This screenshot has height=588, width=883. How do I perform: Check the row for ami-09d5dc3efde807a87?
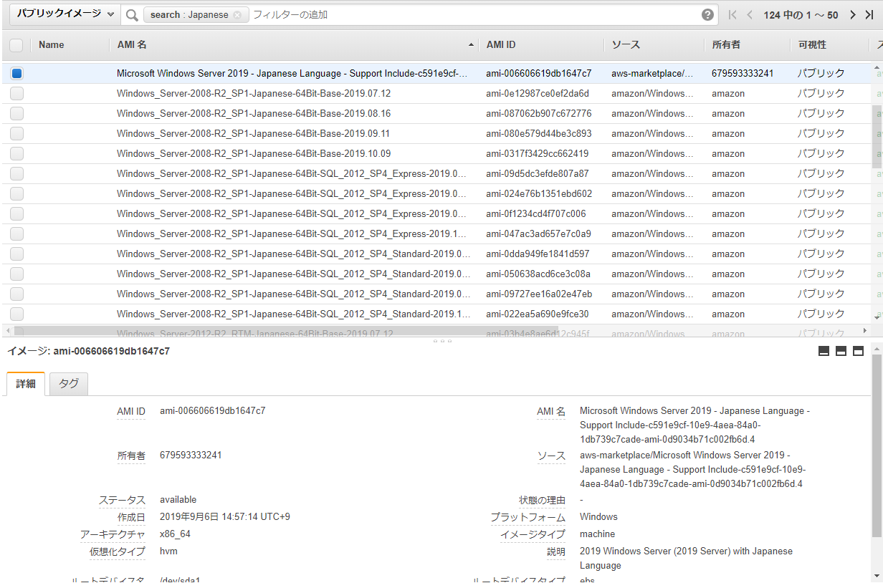[x=16, y=173]
